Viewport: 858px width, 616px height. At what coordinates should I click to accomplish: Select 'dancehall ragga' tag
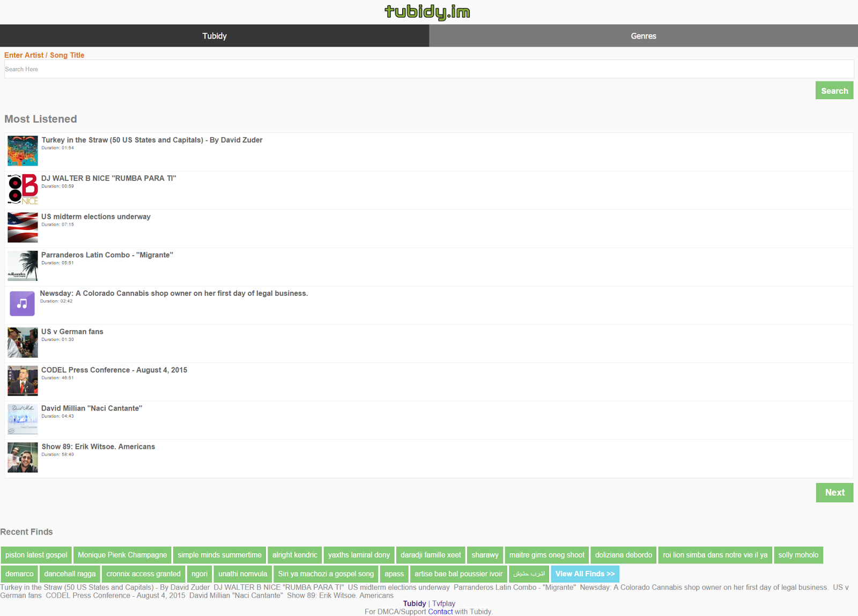[70, 574]
